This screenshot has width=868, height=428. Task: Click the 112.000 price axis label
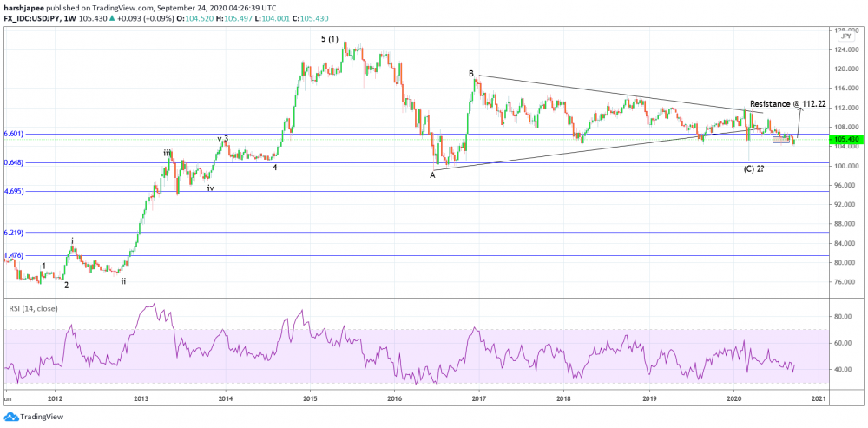[x=845, y=108]
